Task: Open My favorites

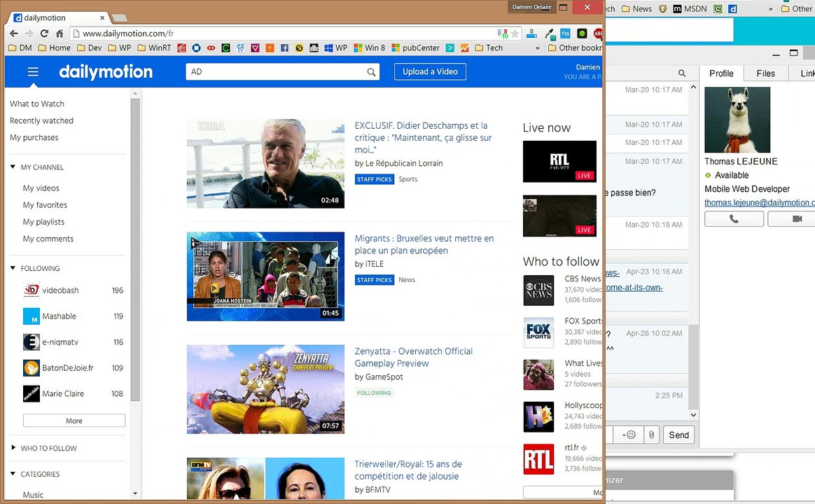Action: (x=45, y=205)
